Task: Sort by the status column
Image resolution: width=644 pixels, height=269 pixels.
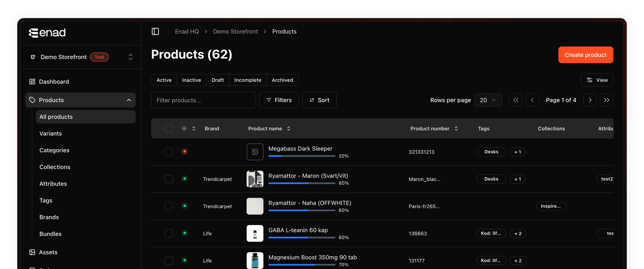Action: 194,129
